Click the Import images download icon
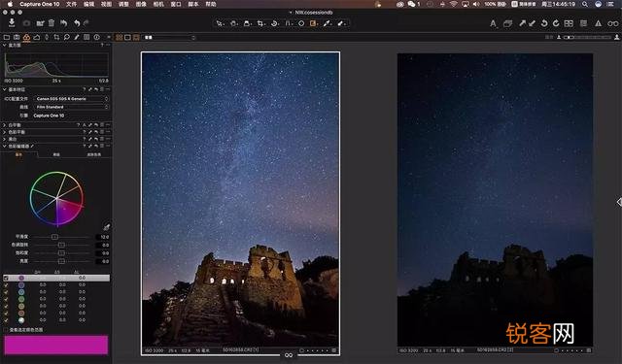Screen dimensions: 622x364 pos(12,23)
